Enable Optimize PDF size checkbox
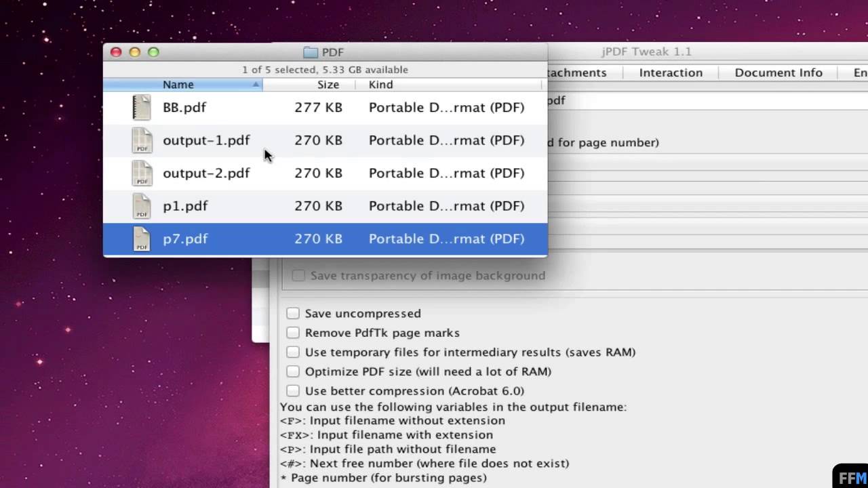 pos(292,371)
